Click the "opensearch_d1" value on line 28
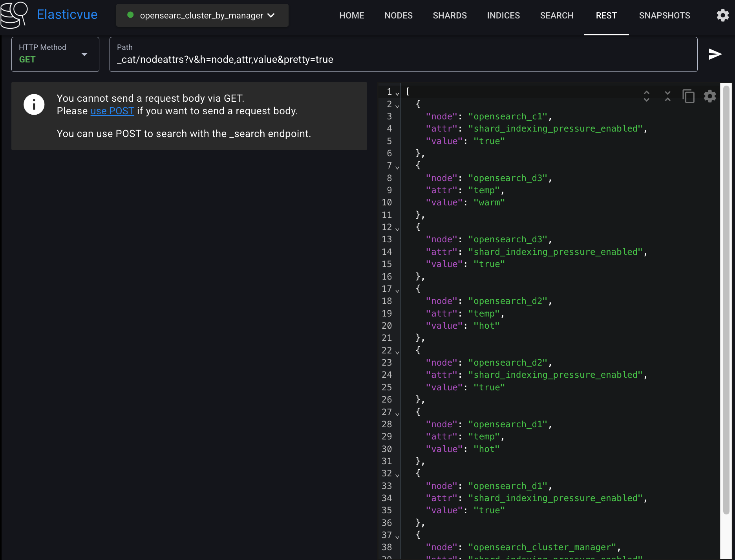This screenshot has width=735, height=560. tap(508, 425)
